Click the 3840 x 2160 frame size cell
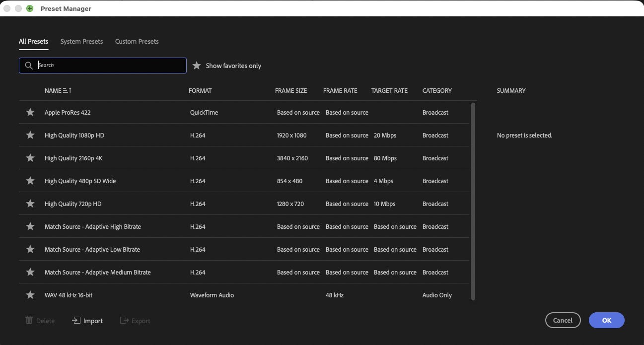This screenshot has width=644, height=345. point(292,158)
